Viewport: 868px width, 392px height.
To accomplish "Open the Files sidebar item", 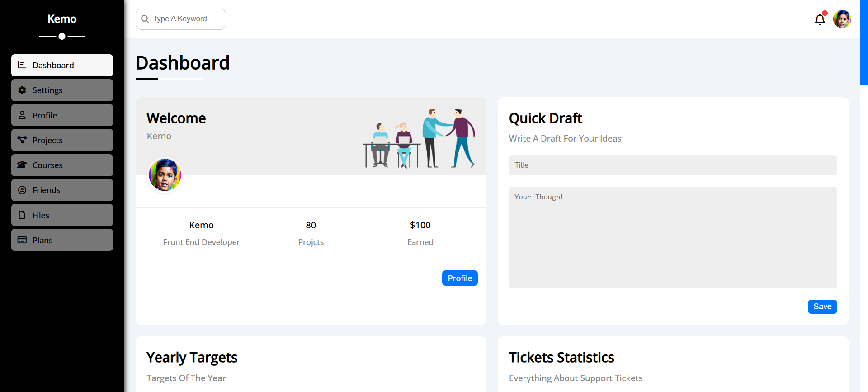I will (62, 215).
